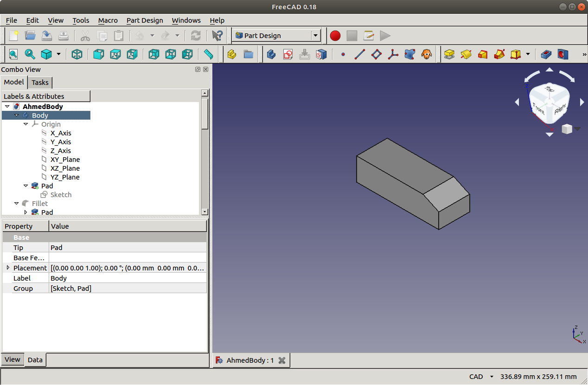The width and height of the screenshot is (588, 385).
Task: Click the Additive Loft icon
Action: click(x=482, y=54)
